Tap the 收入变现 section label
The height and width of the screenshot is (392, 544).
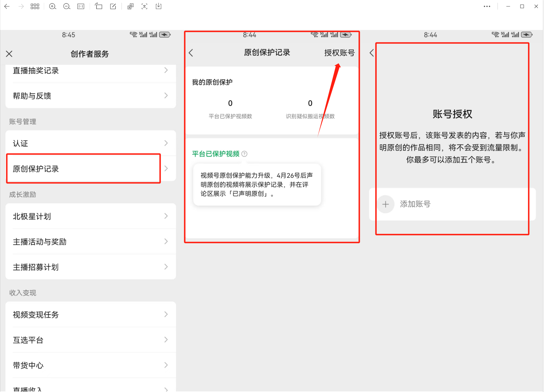pos(23,293)
